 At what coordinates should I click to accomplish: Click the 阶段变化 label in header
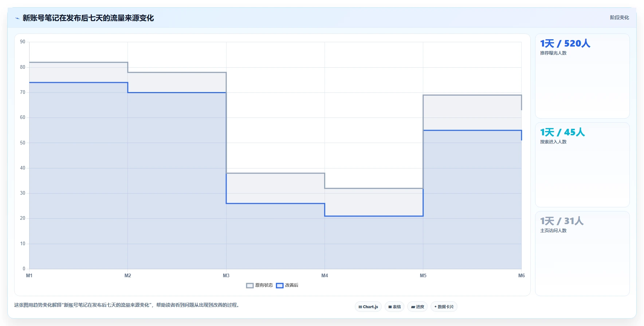tap(620, 17)
